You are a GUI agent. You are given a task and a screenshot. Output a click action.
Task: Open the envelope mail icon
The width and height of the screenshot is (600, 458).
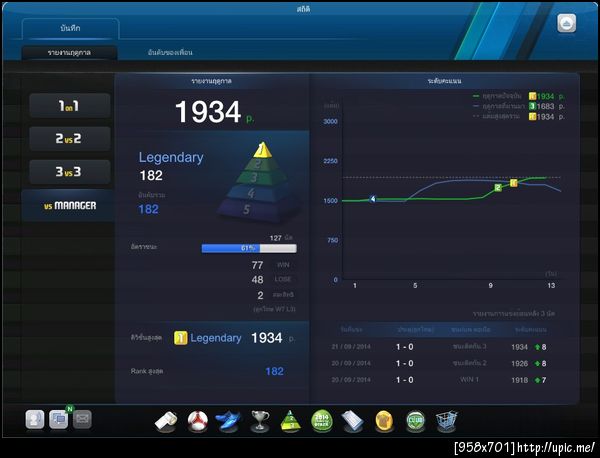coord(82,419)
